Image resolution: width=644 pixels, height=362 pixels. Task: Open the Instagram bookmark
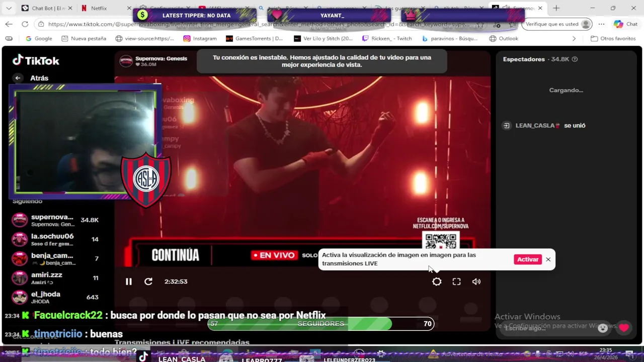(200, 38)
